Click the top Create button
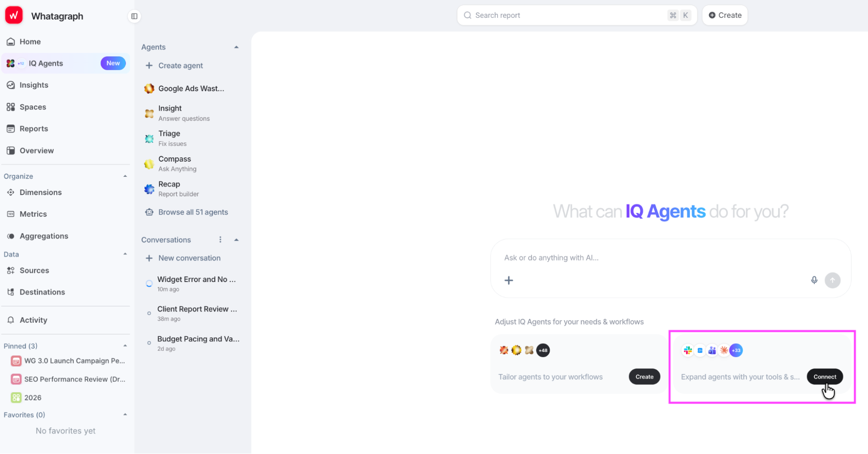Screen dimensions: 868x454 pos(725,15)
